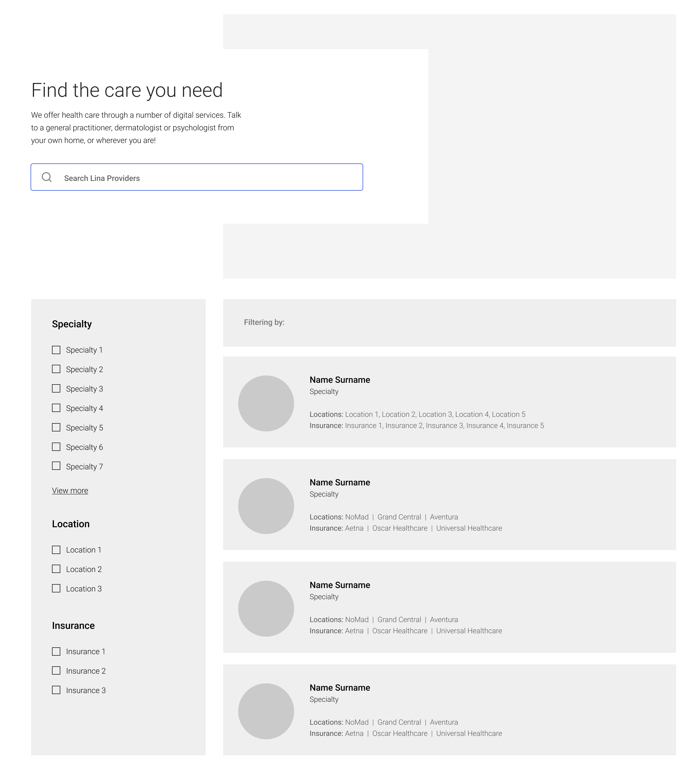Check the Specialty 1 checkbox

[x=56, y=350]
